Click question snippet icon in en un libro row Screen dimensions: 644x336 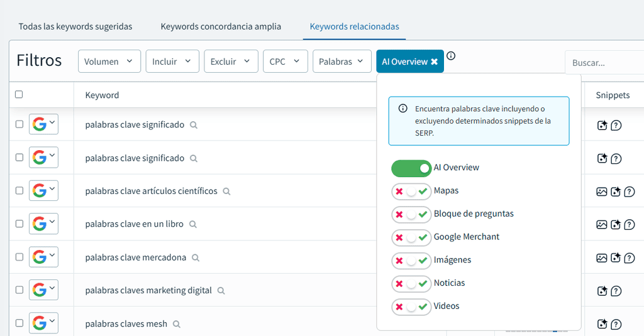click(629, 225)
